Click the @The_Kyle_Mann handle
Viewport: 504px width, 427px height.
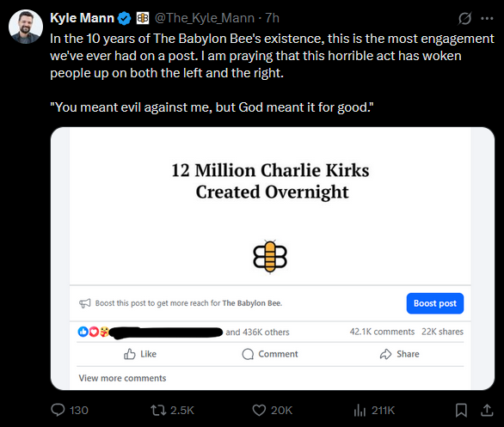click(205, 18)
